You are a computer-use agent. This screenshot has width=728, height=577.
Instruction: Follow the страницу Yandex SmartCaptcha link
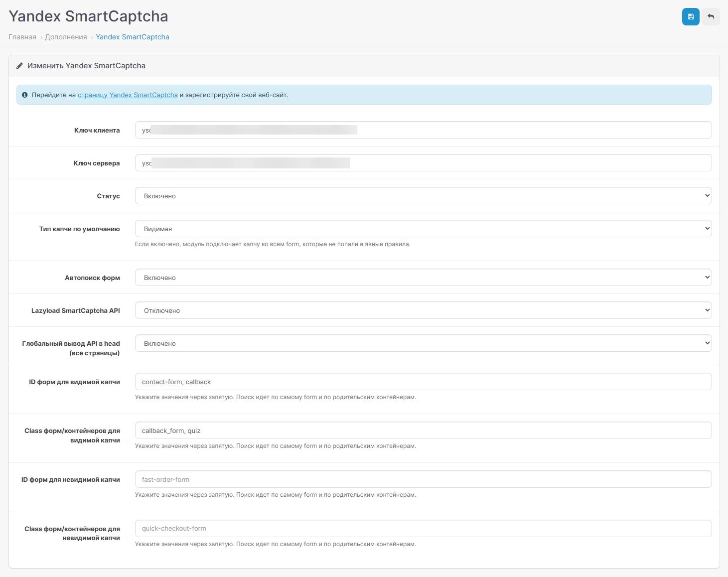[x=128, y=95]
